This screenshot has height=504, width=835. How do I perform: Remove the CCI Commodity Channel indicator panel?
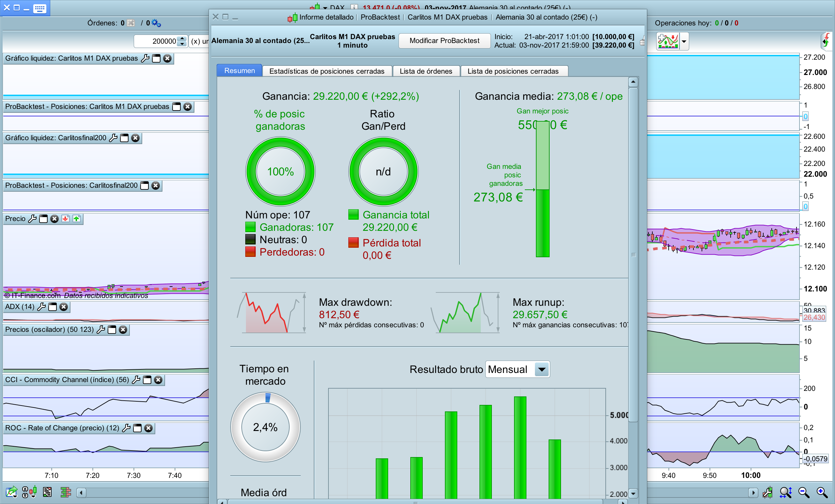click(x=158, y=380)
